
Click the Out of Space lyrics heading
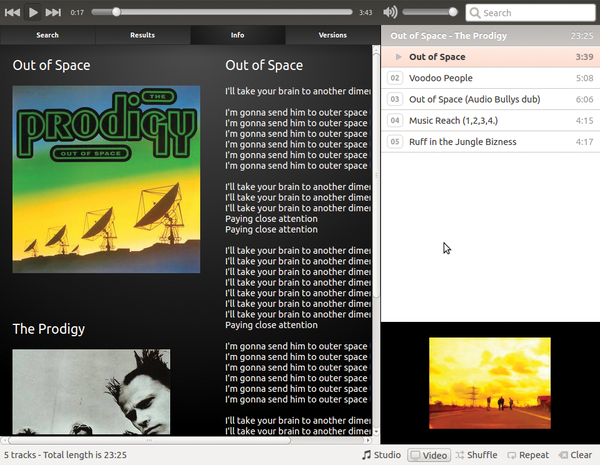[264, 65]
